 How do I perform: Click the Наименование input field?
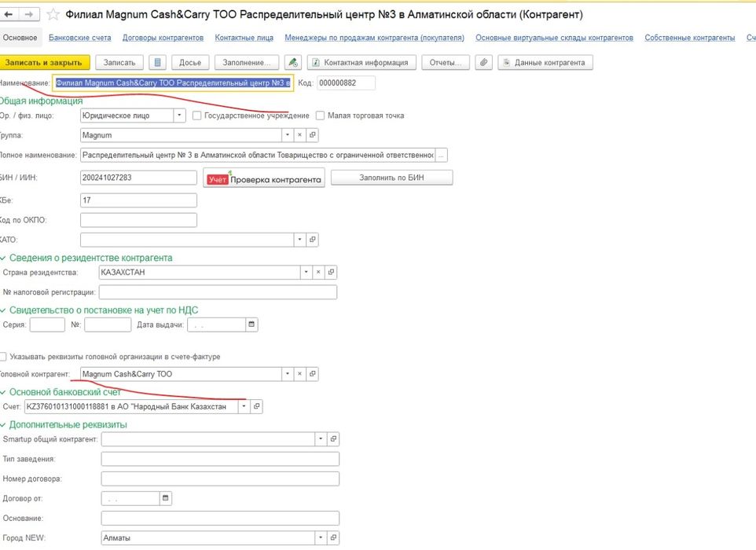pyautogui.click(x=173, y=83)
